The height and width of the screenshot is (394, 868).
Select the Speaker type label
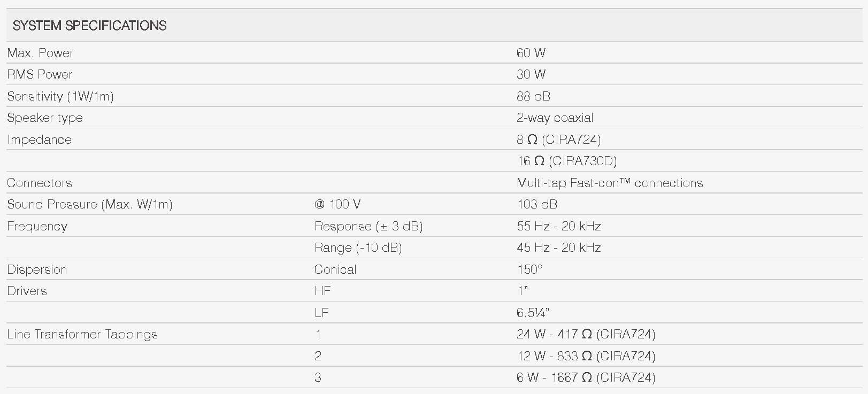45,118
